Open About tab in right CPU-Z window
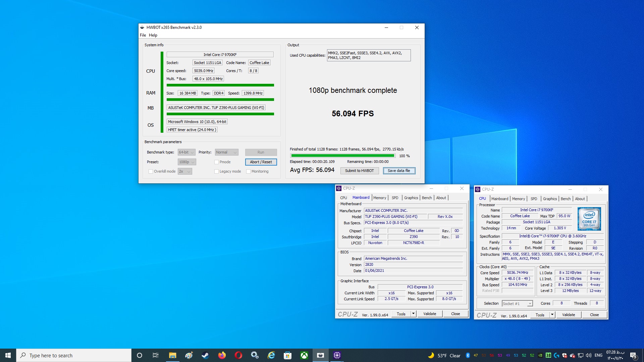This screenshot has width=644, height=362. pos(580,199)
